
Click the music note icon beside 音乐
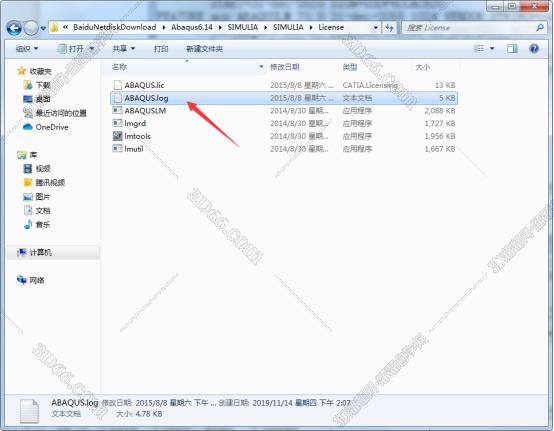tap(28, 224)
